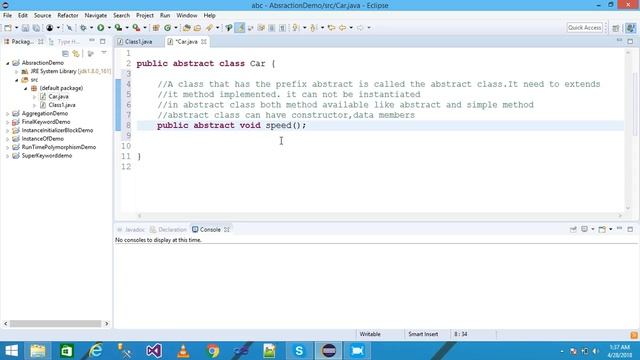The width and height of the screenshot is (640, 360).
Task: Close the Car.java editor tab
Action: (x=204, y=42)
